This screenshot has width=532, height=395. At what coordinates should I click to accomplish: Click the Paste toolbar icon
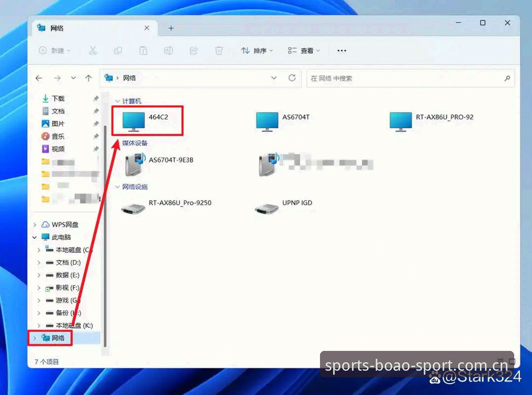(143, 51)
